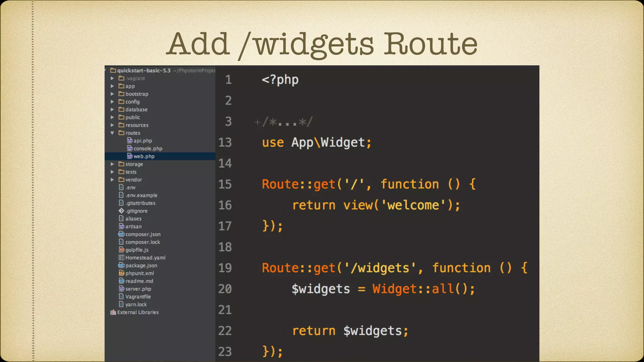Image resolution: width=644 pixels, height=362 pixels.
Task: Select the console.php file name
Action: [x=148, y=149]
